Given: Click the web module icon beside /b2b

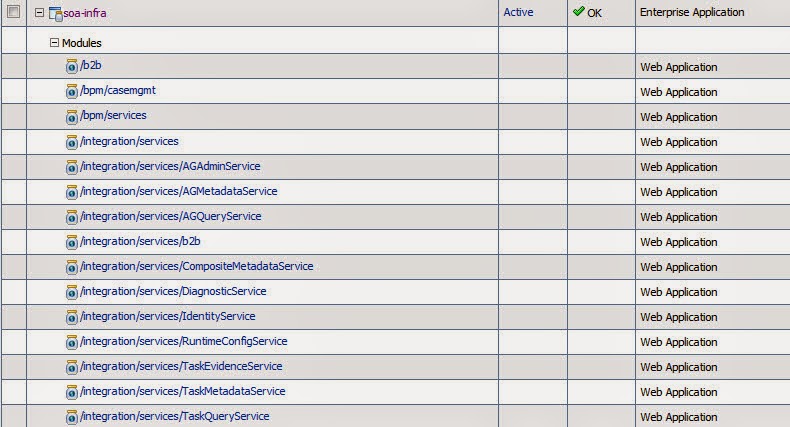Looking at the screenshot, I should click(72, 66).
